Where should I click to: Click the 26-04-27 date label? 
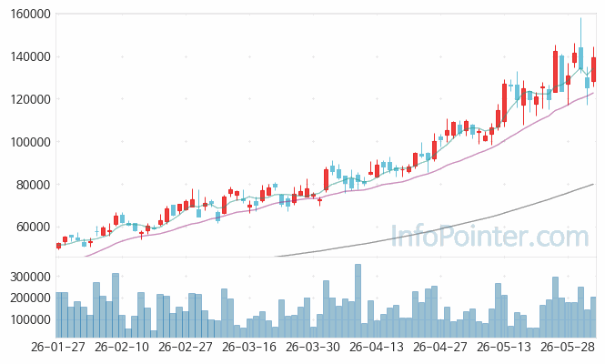pyautogui.click(x=440, y=347)
